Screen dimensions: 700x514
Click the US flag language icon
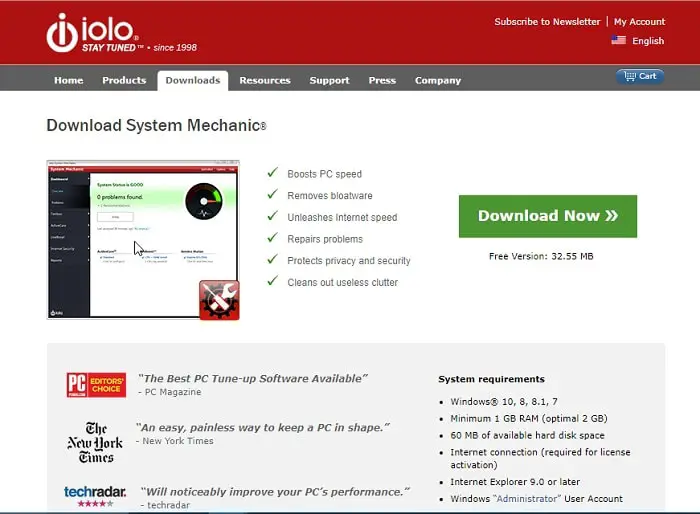pos(618,40)
